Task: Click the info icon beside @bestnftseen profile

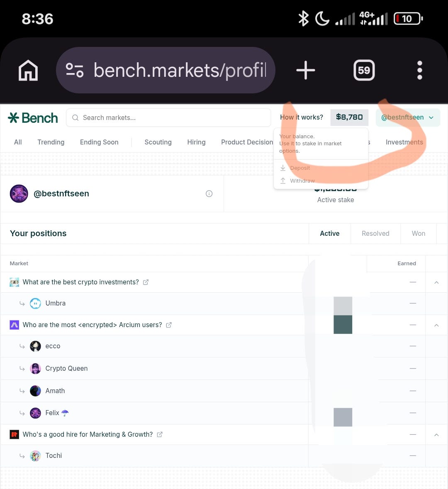Action: pyautogui.click(x=209, y=194)
